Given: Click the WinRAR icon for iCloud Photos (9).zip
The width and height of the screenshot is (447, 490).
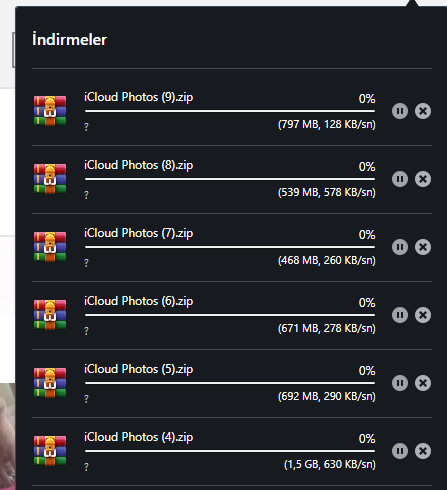Looking at the screenshot, I should pyautogui.click(x=50, y=111).
